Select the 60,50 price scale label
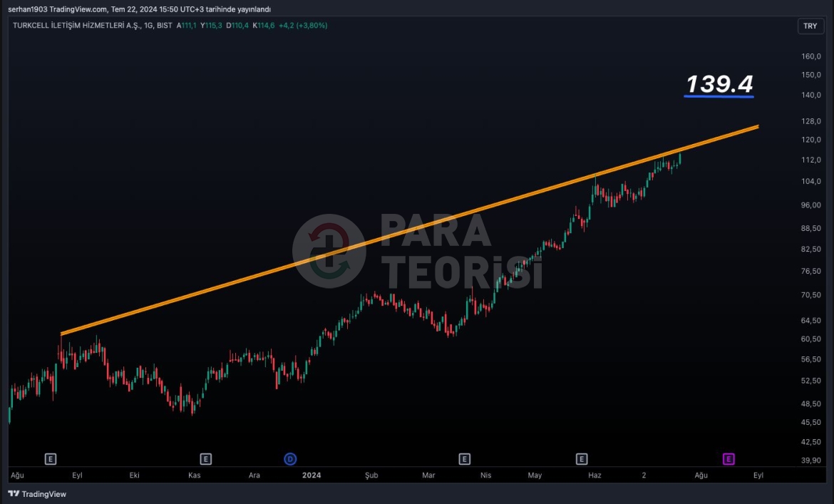Image resolution: width=834 pixels, height=504 pixels. [x=811, y=339]
